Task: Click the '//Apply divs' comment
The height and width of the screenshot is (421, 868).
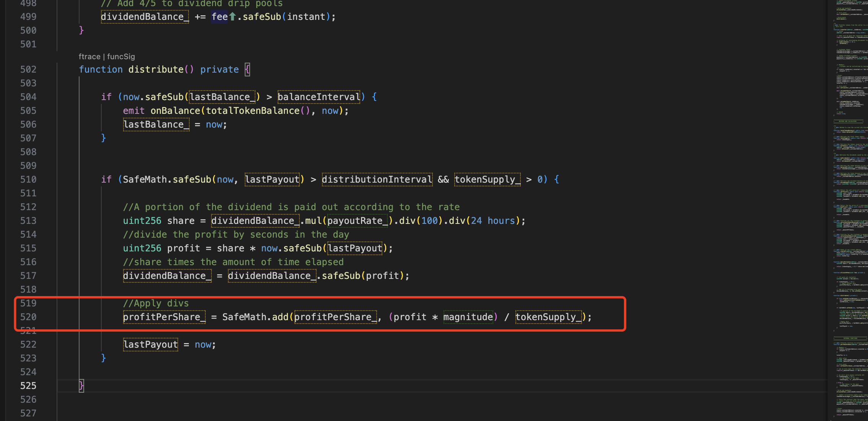Action: click(156, 303)
